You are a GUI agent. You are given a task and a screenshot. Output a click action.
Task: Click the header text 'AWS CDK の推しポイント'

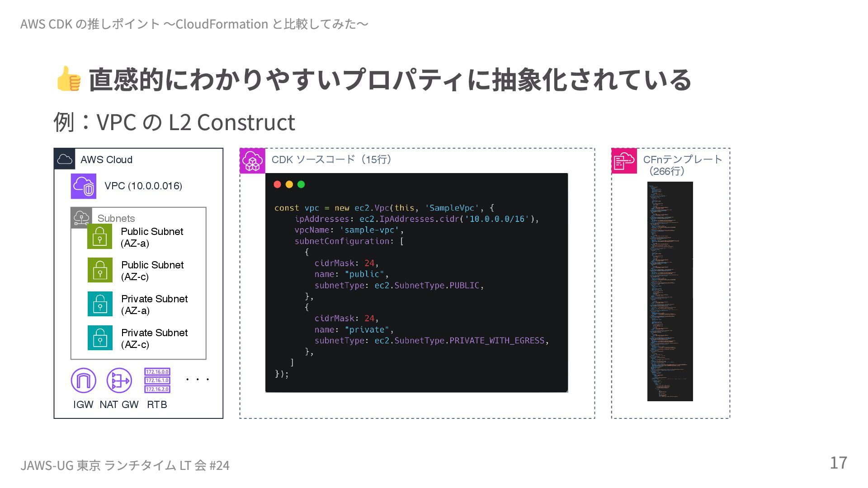tap(90, 23)
